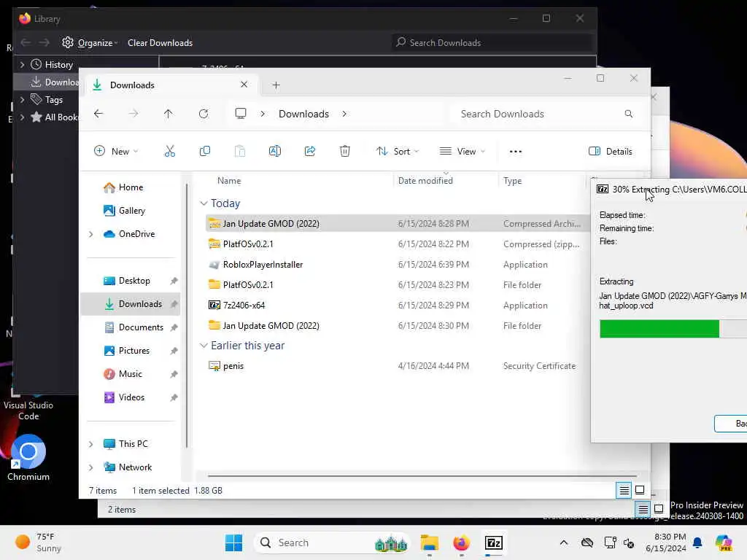Collapse the Today group
Screen dimensions: 747x560
[204, 203]
